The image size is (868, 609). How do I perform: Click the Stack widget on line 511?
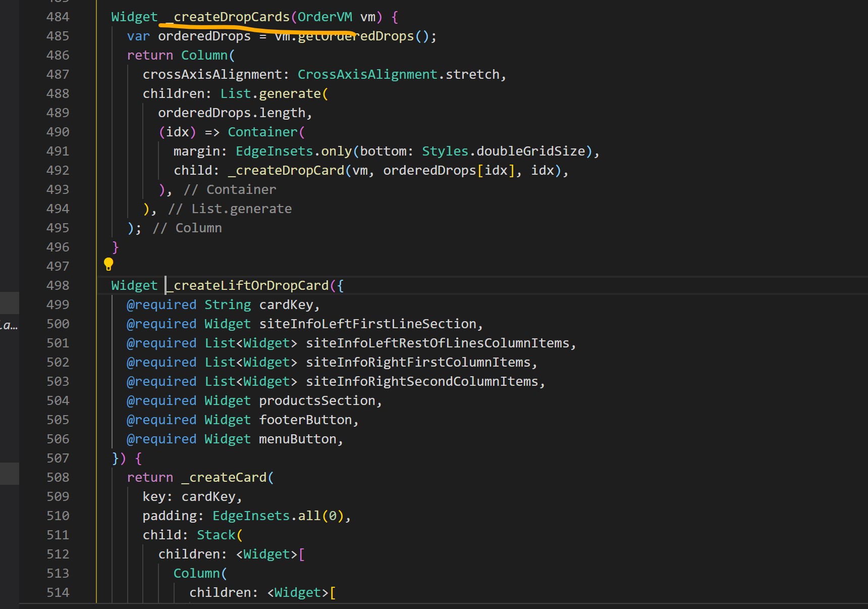coord(216,534)
